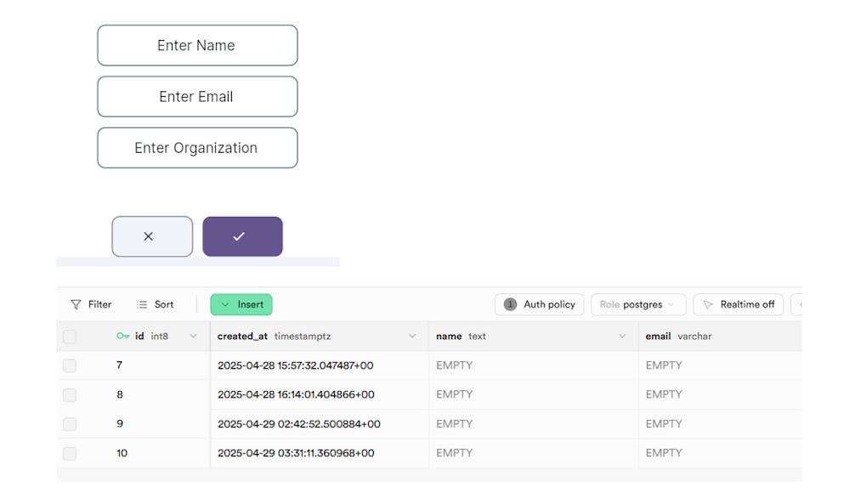Check the checkbox for row id 8
The width and height of the screenshot is (850, 504).
tap(70, 394)
